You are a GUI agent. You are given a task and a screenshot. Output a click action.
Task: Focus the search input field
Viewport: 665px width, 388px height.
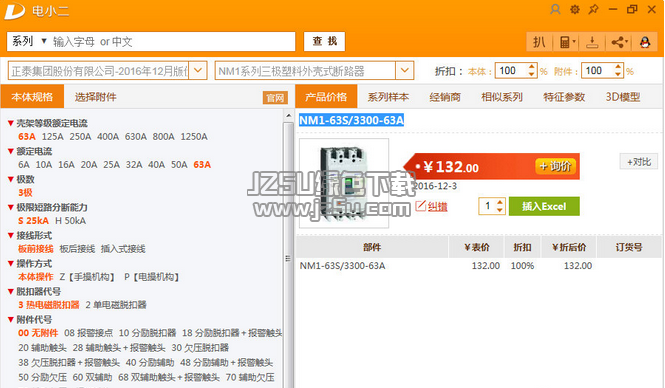pos(172,41)
